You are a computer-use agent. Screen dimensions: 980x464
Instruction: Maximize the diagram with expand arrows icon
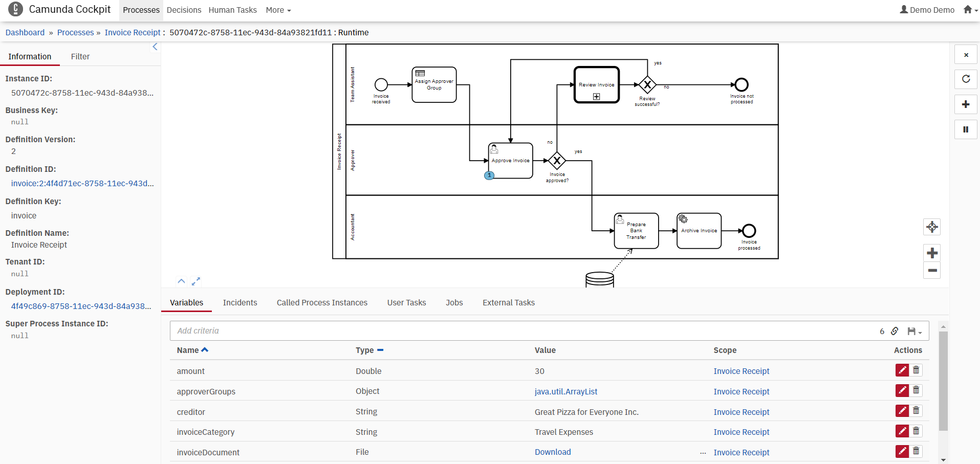(196, 281)
